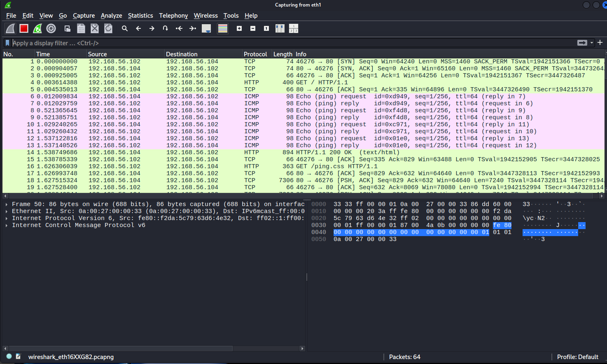
Task: Click the zoom in plus icon
Action: pyautogui.click(x=239, y=28)
